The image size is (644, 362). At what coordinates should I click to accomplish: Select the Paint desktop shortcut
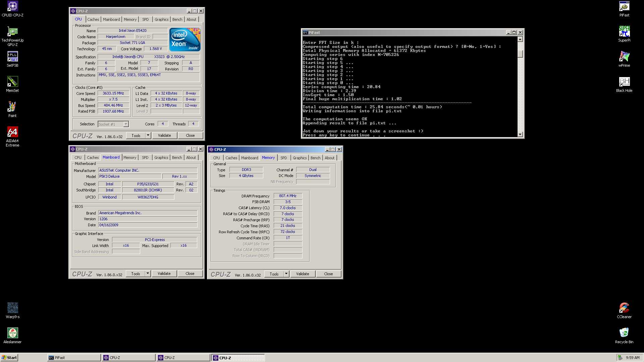coord(12,110)
